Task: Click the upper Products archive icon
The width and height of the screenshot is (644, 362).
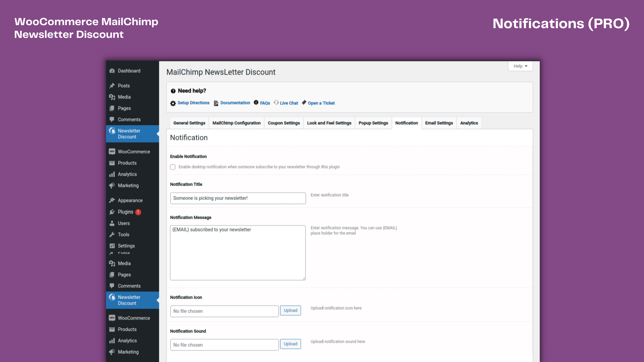Action: (112, 163)
